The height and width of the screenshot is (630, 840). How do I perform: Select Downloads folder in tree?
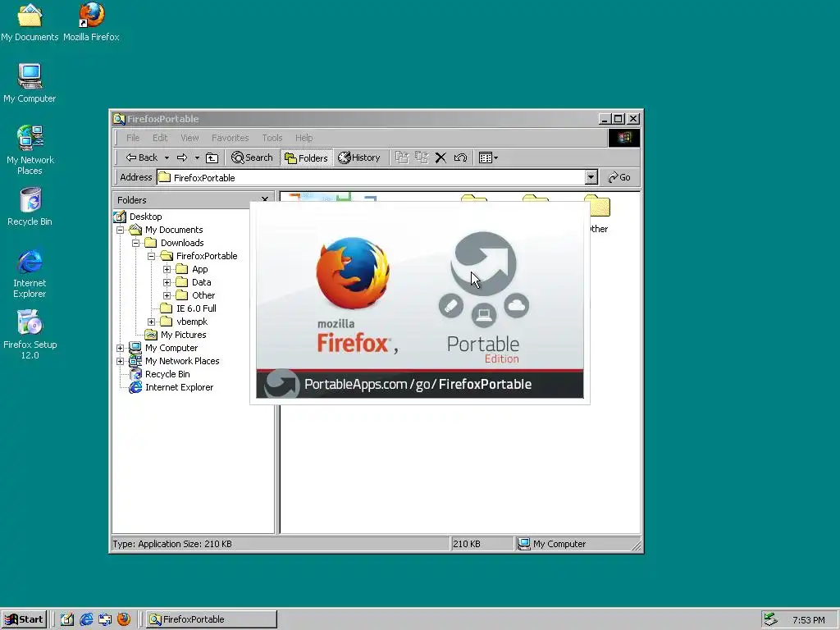tap(182, 243)
